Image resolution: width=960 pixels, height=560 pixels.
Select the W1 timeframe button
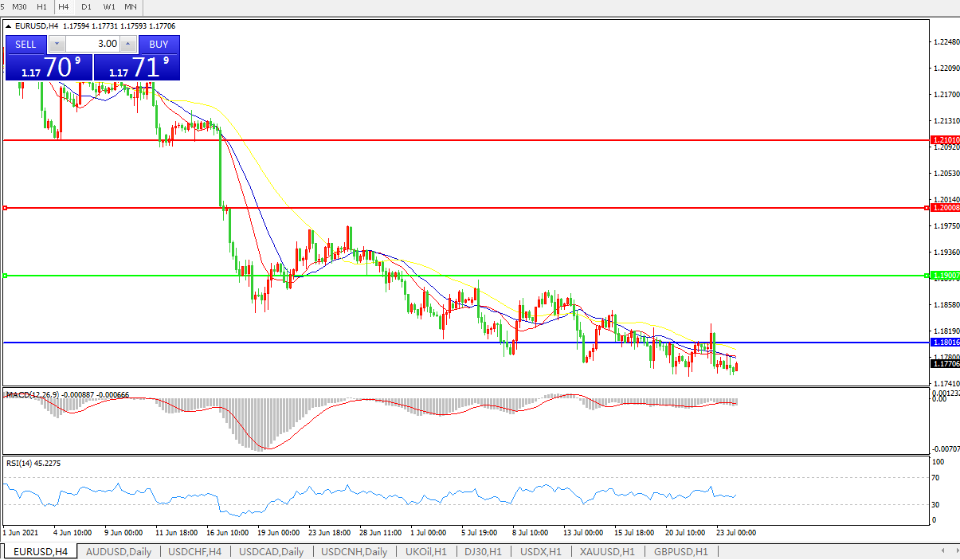(x=108, y=6)
